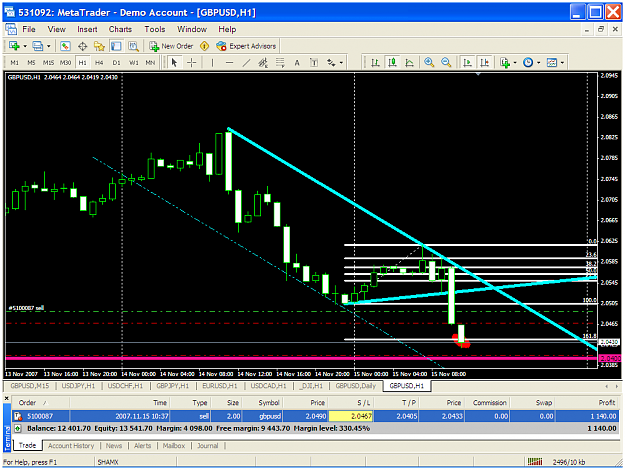Screen dimensions: 625x470
Task: Zoom in on the chart
Action: pos(429,63)
